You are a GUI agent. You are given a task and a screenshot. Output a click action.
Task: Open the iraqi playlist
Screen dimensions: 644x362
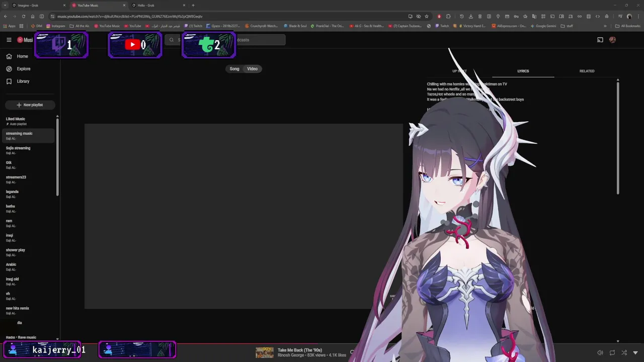coord(29,238)
